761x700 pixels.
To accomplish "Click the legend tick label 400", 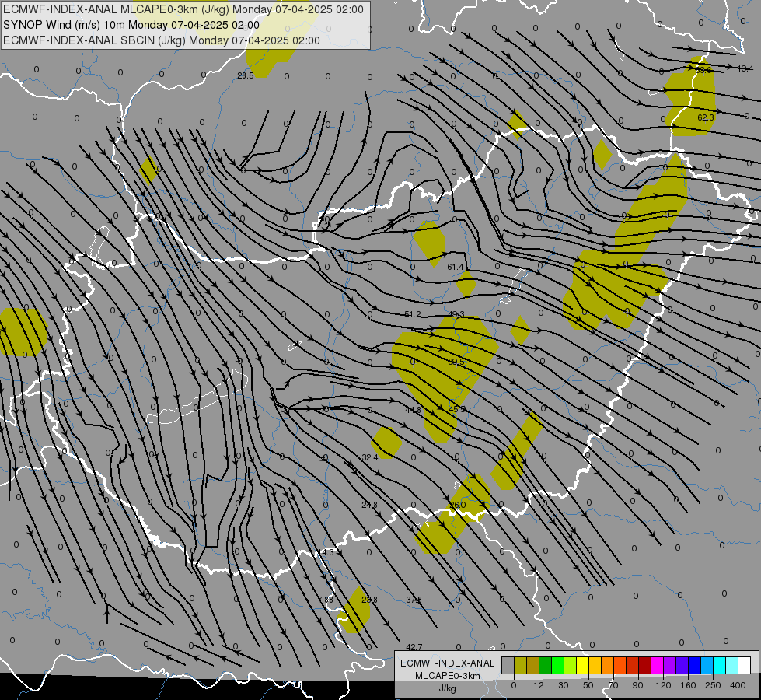I will (738, 685).
